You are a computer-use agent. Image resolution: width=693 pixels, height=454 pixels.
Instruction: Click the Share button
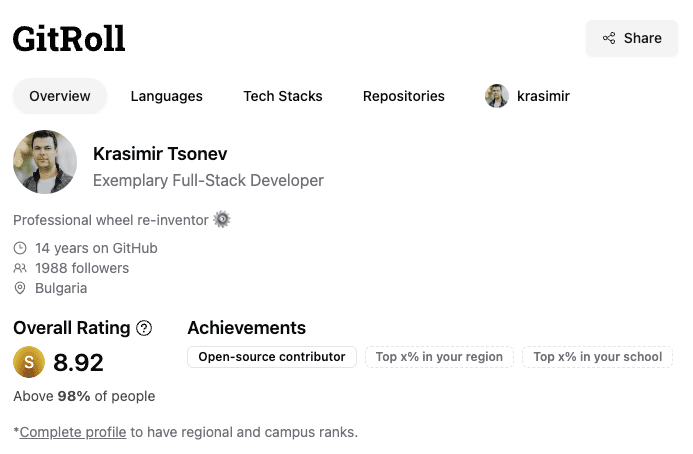(632, 38)
